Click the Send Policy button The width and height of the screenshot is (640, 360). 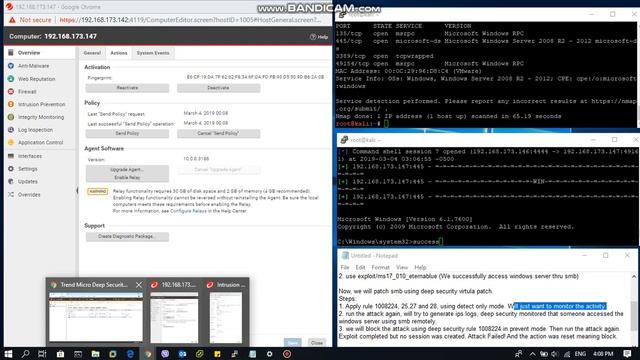pyautogui.click(x=127, y=133)
